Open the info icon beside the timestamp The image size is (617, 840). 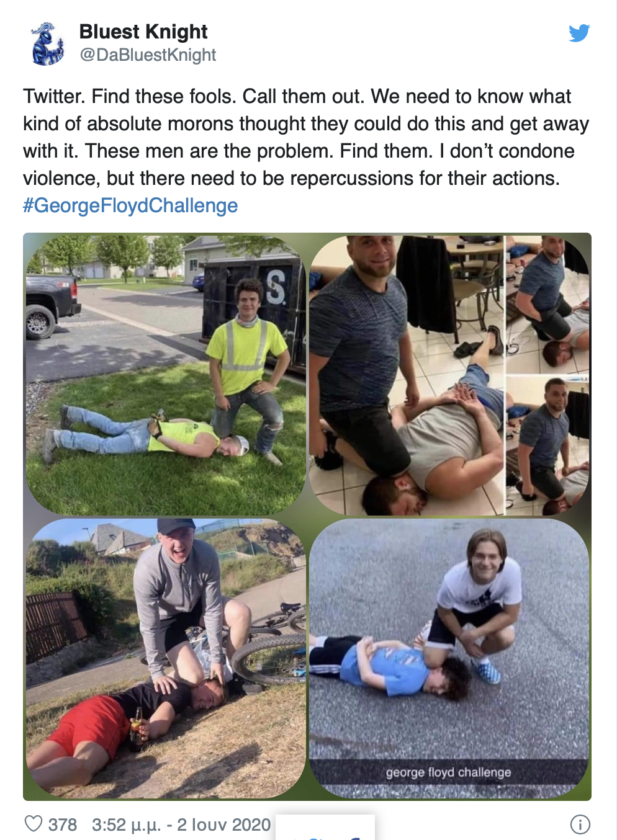(580, 824)
